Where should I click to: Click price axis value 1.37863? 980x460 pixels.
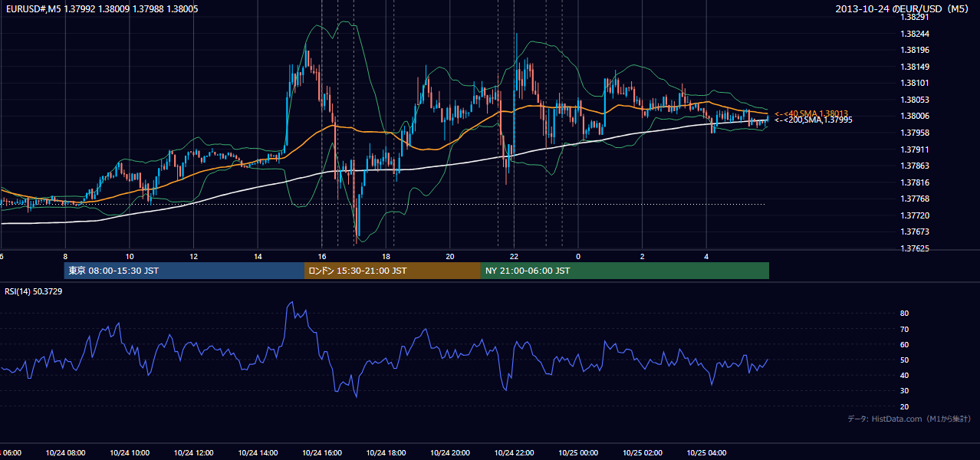pyautogui.click(x=914, y=166)
